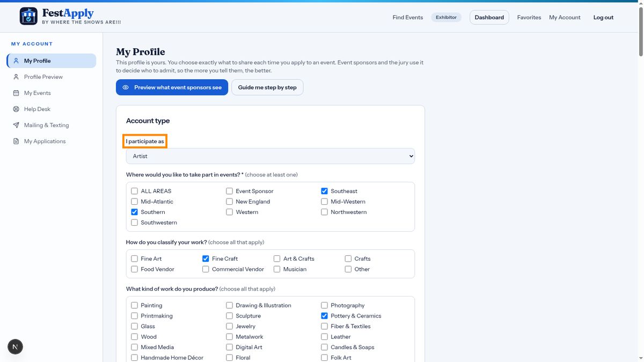Enable the Metalwork option

pyautogui.click(x=230, y=337)
